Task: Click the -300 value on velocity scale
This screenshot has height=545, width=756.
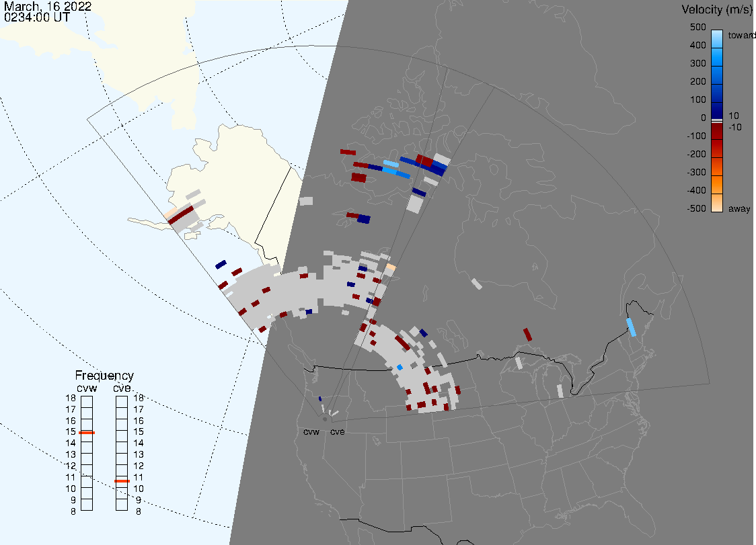Action: pos(696,173)
